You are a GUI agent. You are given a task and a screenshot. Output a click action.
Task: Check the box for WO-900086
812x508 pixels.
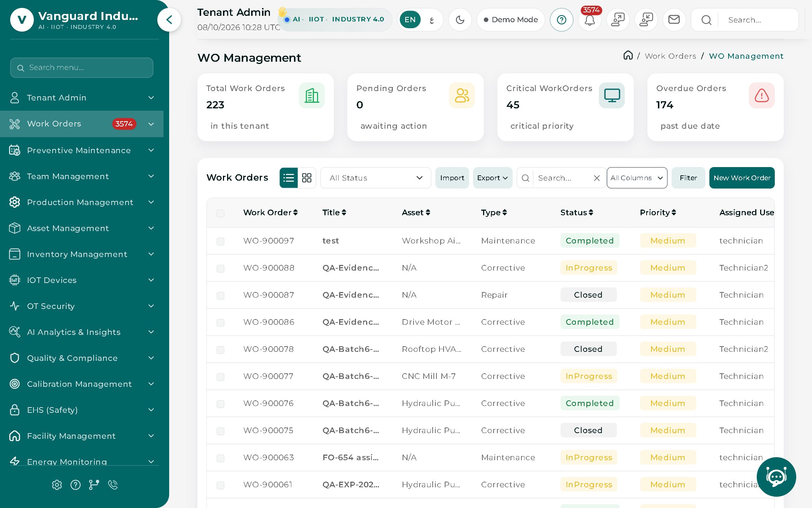(220, 322)
